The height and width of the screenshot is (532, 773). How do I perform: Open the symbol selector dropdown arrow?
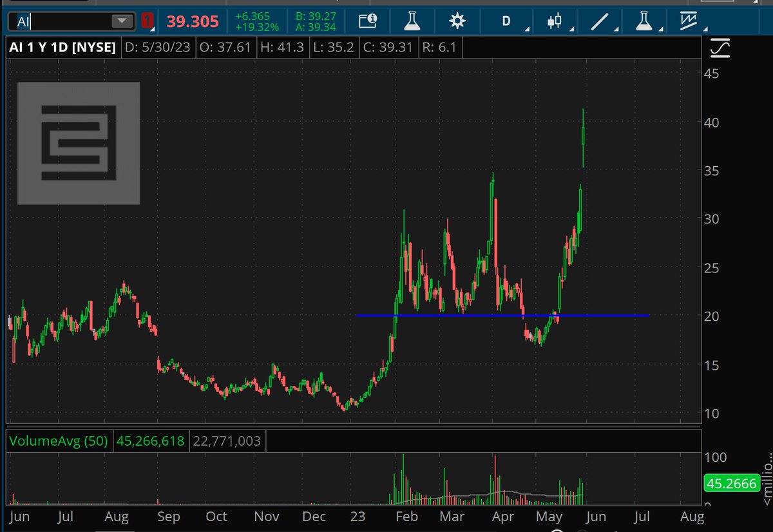[121, 21]
